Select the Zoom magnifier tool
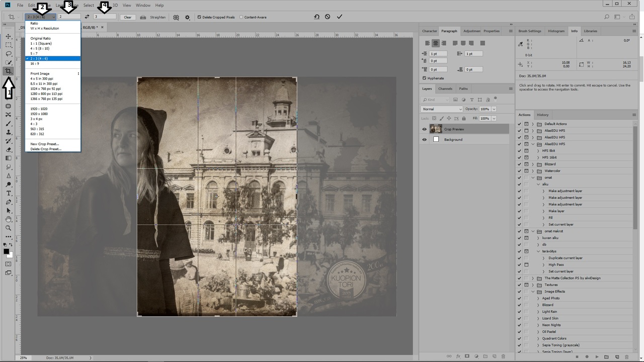The height and width of the screenshot is (362, 644). (x=9, y=228)
